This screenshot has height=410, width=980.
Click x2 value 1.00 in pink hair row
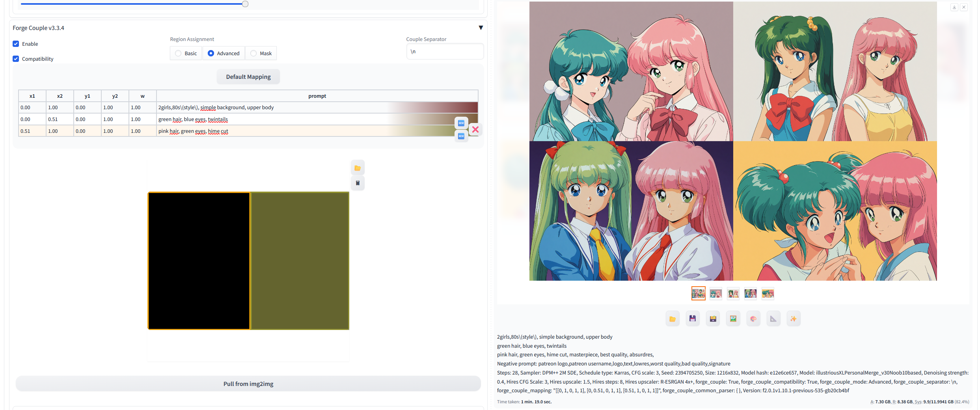(x=60, y=131)
